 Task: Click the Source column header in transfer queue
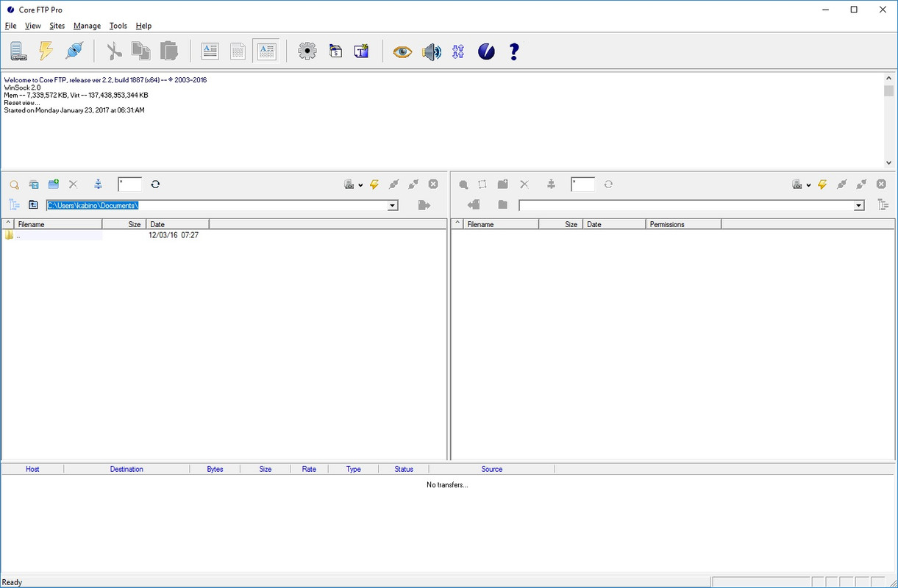[x=492, y=469]
